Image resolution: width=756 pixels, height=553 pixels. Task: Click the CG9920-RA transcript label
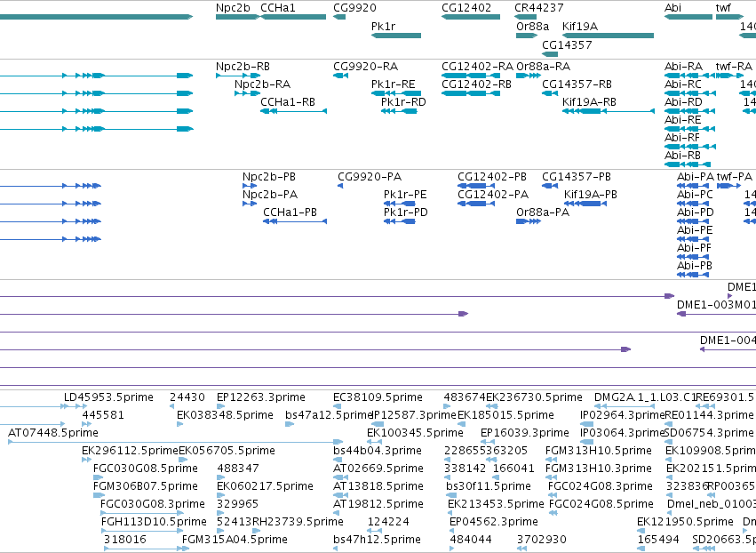tap(365, 67)
